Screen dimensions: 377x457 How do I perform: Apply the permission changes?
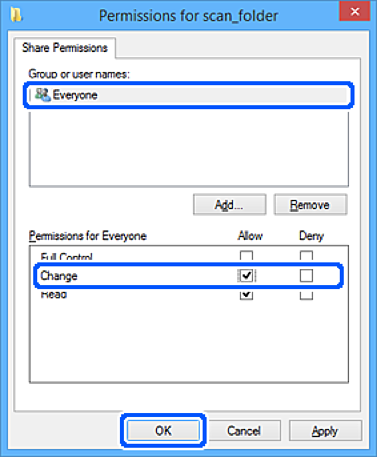tap(325, 431)
